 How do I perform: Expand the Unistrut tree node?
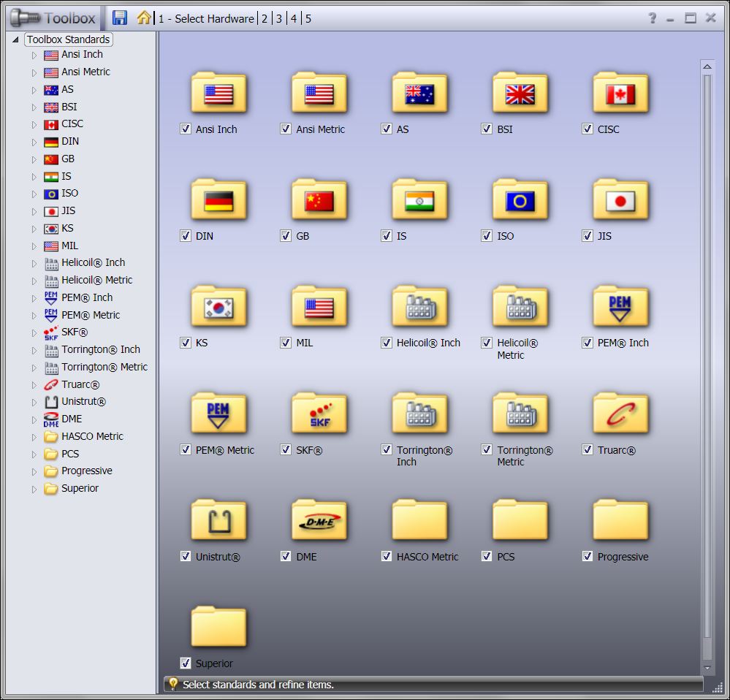click(x=34, y=402)
